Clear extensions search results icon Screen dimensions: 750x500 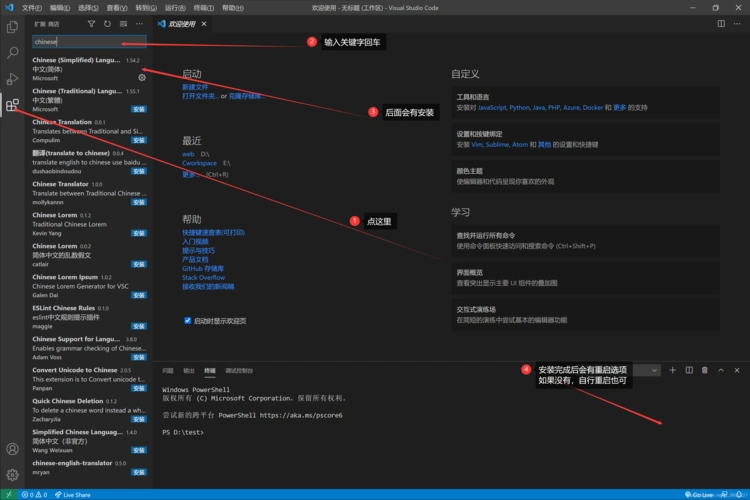click(123, 24)
